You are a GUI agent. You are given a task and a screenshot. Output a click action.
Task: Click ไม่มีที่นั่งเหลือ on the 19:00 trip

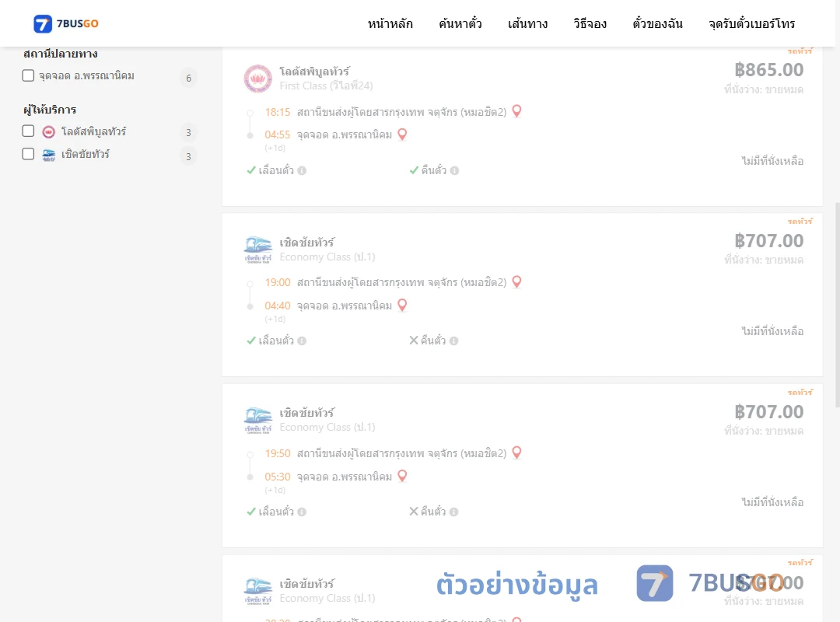tap(772, 331)
